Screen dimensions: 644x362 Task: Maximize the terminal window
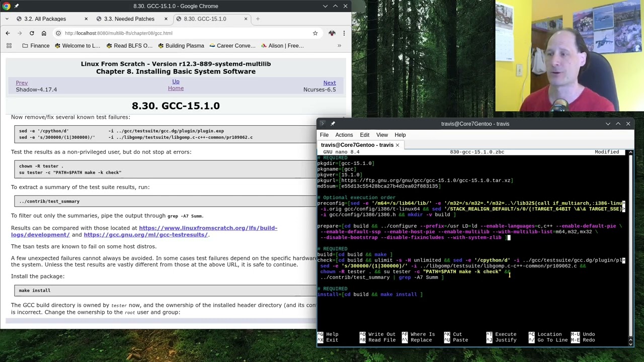click(x=618, y=124)
